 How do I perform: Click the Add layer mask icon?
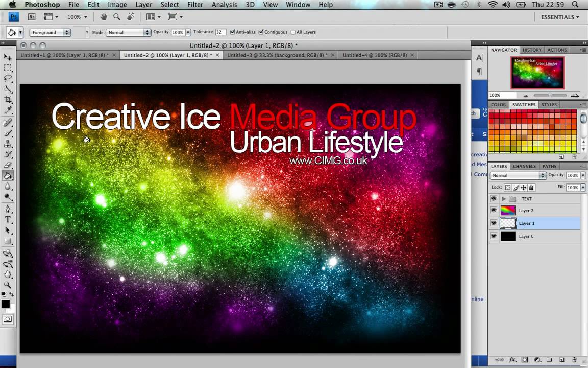[x=525, y=360]
